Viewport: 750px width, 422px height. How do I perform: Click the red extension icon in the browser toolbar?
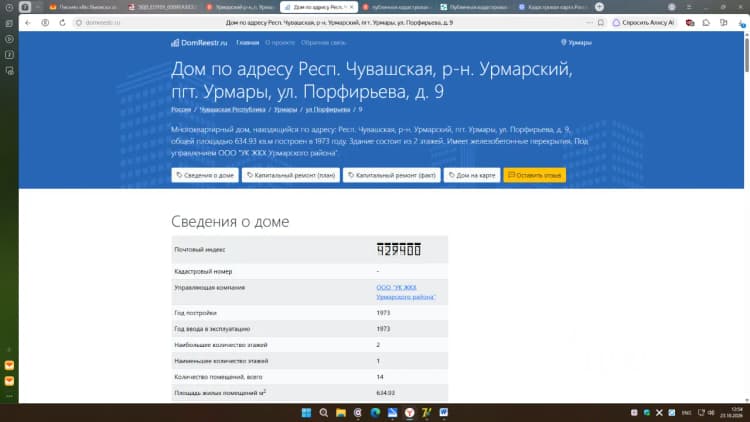click(x=690, y=22)
